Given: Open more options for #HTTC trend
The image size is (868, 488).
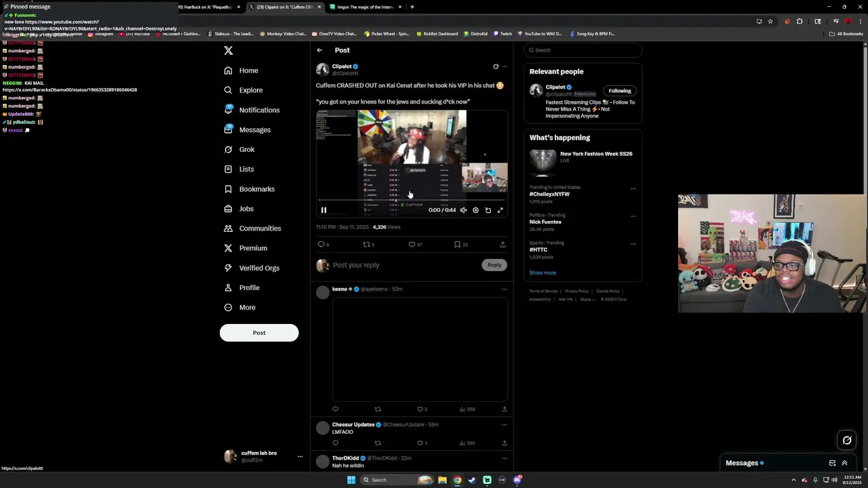Looking at the screenshot, I should pyautogui.click(x=633, y=244).
